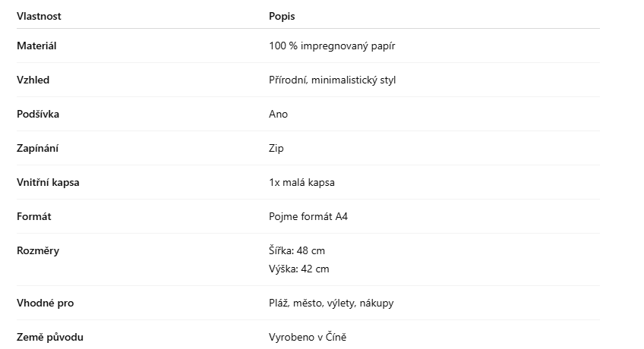Click 'Přírodní, minimalistický styl' text

(333, 80)
